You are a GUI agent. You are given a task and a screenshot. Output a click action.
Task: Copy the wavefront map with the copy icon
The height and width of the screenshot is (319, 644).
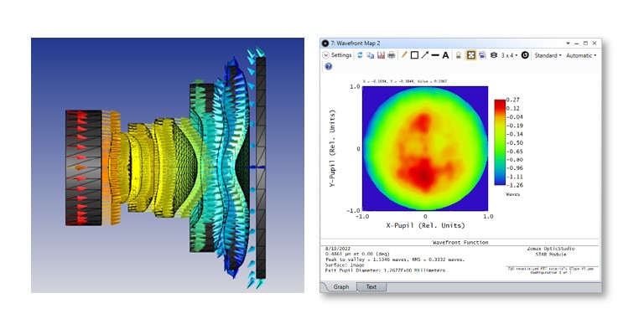coord(370,55)
